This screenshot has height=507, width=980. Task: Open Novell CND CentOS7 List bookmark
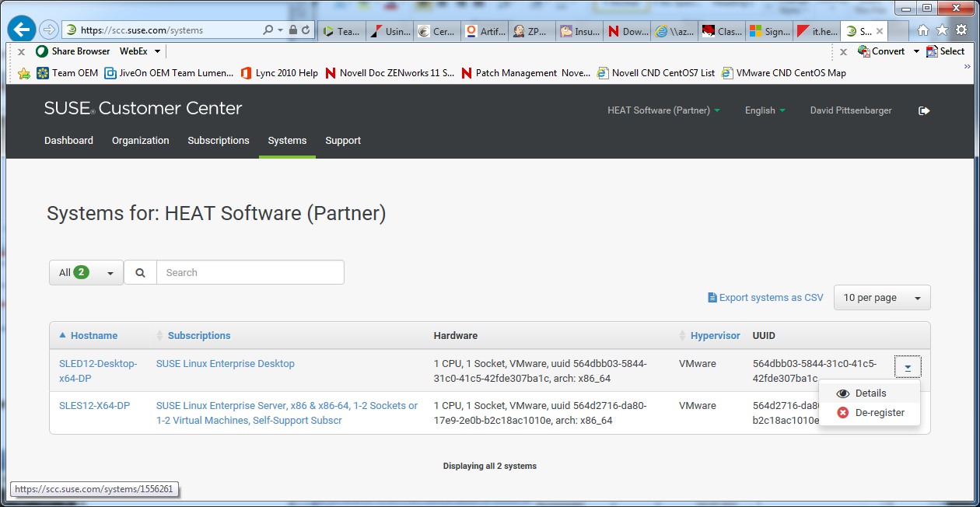656,73
